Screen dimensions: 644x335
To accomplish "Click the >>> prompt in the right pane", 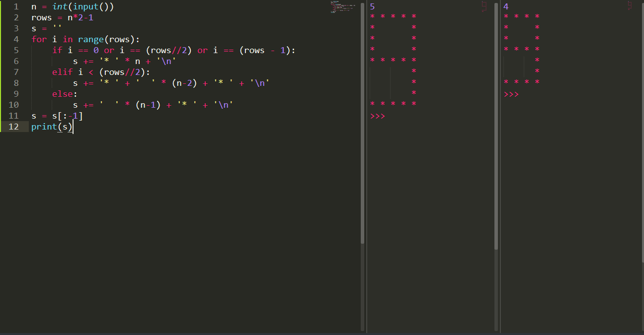I will (x=511, y=94).
